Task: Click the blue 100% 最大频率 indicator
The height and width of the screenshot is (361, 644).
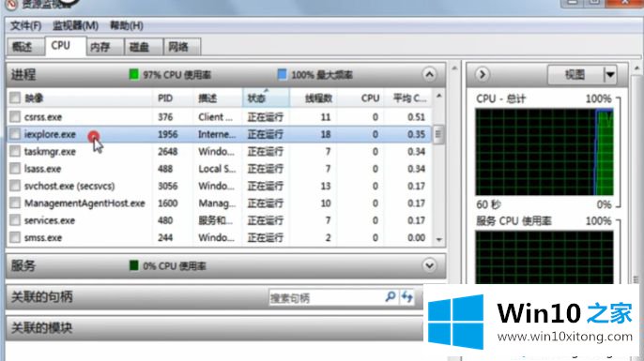Action: coord(283,75)
